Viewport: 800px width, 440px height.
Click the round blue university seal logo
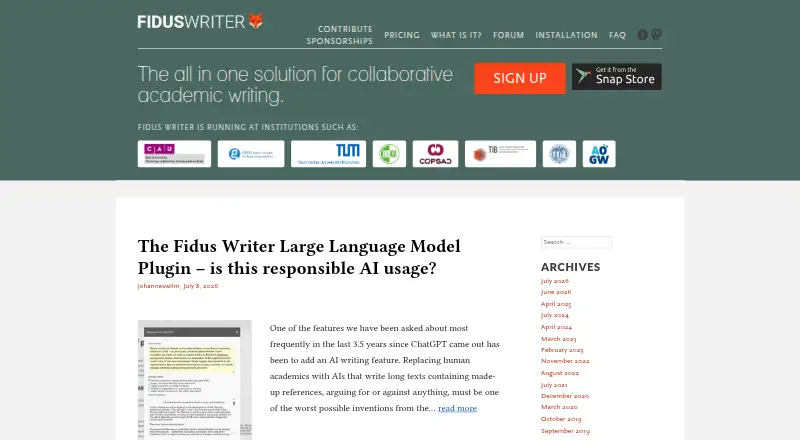pyautogui.click(x=559, y=154)
